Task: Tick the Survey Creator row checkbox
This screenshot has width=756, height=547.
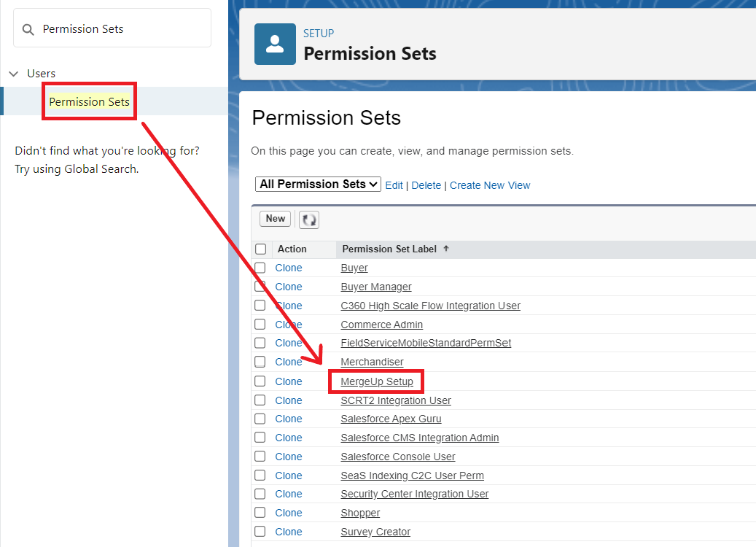Action: click(260, 531)
